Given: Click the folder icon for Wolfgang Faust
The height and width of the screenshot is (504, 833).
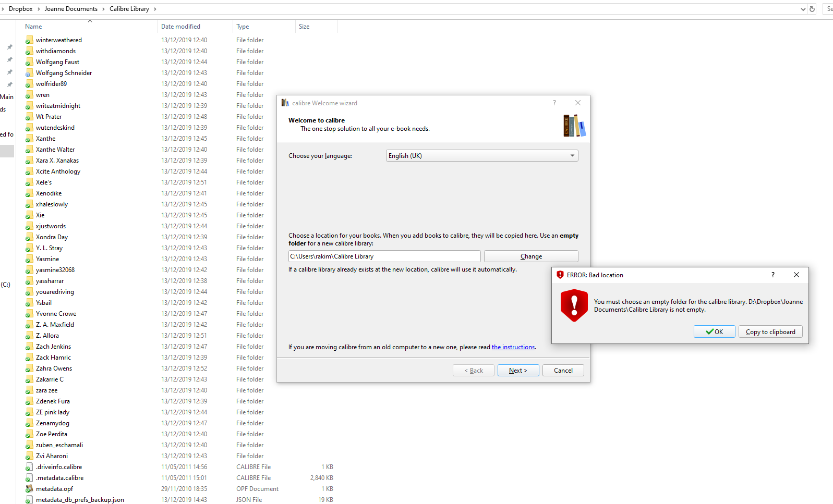Looking at the screenshot, I should point(29,62).
